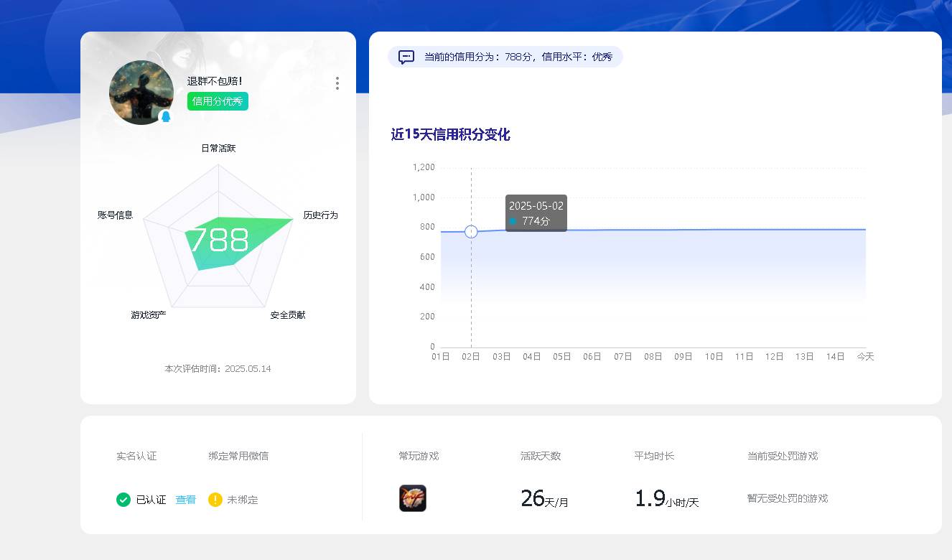
Task: Click the user avatar photo
Action: [141, 93]
